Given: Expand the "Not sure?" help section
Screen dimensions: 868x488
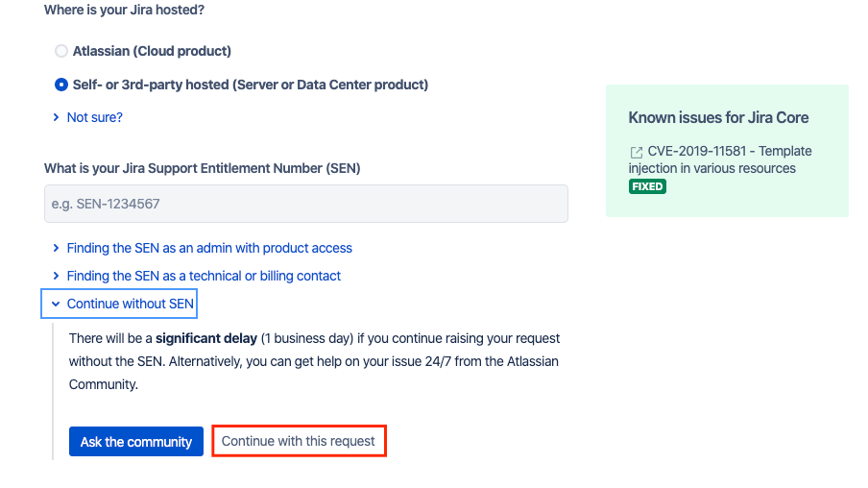Looking at the screenshot, I should click(x=94, y=117).
